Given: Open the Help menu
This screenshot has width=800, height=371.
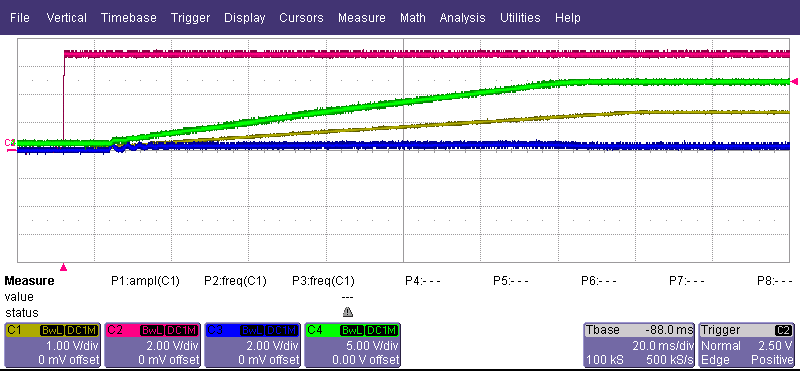Looking at the screenshot, I should click(x=568, y=18).
